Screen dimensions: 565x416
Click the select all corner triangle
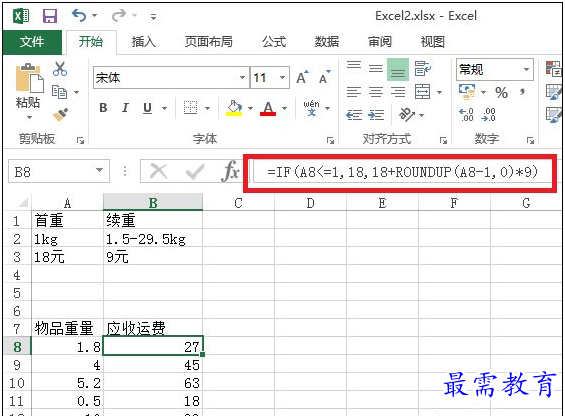coord(23,203)
